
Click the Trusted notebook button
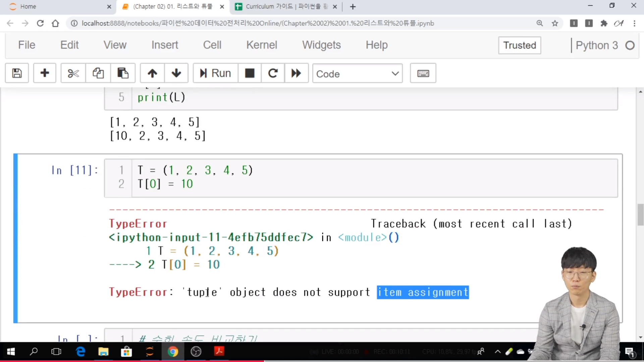coord(519,45)
